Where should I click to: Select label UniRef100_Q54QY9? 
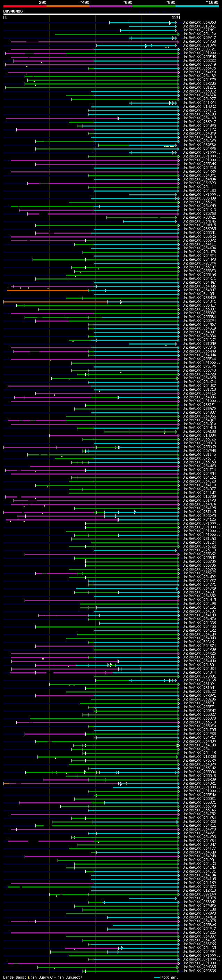199,133
